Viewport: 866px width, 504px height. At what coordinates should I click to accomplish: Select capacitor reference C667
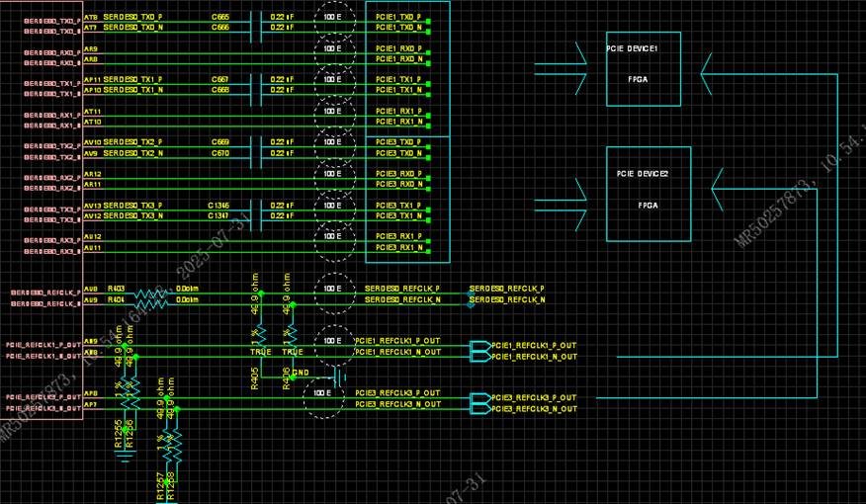pos(219,79)
